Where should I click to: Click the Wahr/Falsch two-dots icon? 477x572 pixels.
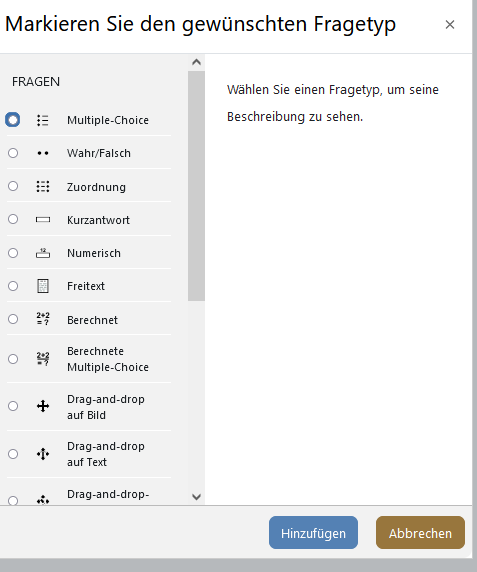click(43, 153)
